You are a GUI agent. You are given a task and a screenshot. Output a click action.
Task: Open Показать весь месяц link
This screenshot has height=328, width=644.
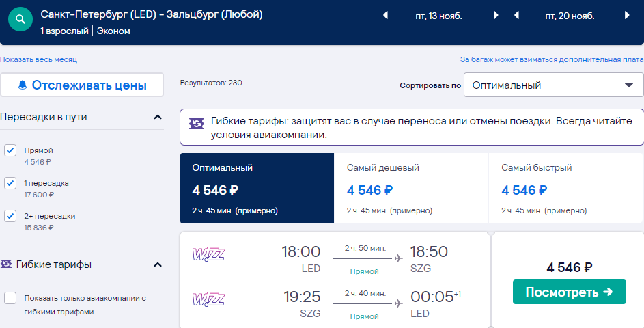(x=39, y=59)
